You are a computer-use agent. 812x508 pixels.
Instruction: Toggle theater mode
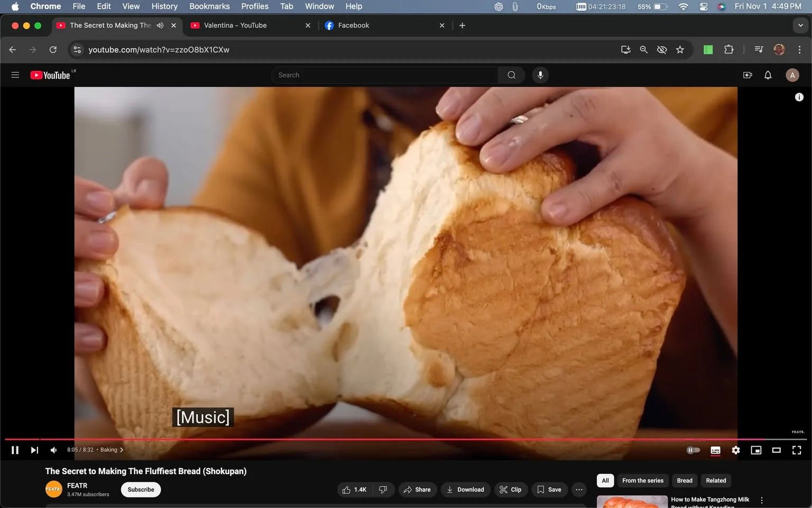click(776, 450)
